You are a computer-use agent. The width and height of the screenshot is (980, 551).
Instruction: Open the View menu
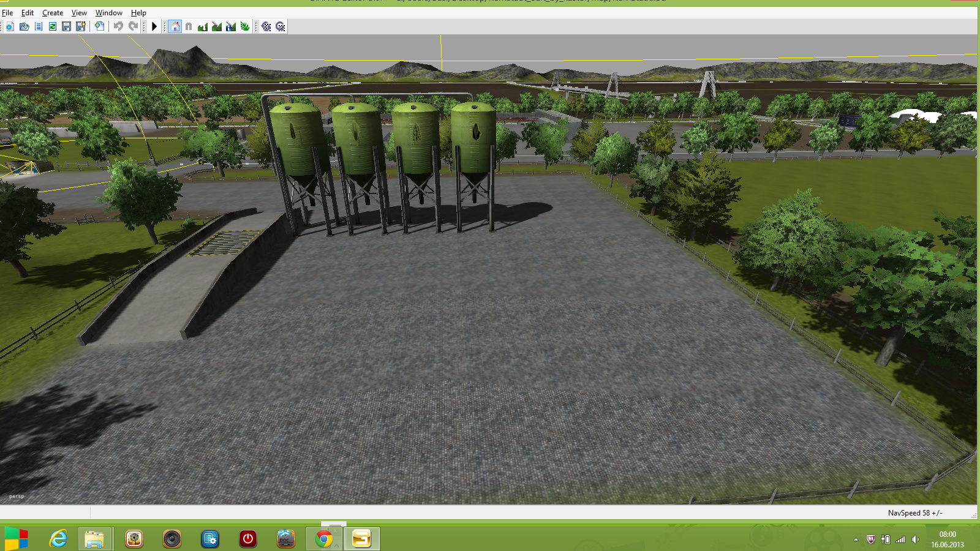[79, 12]
